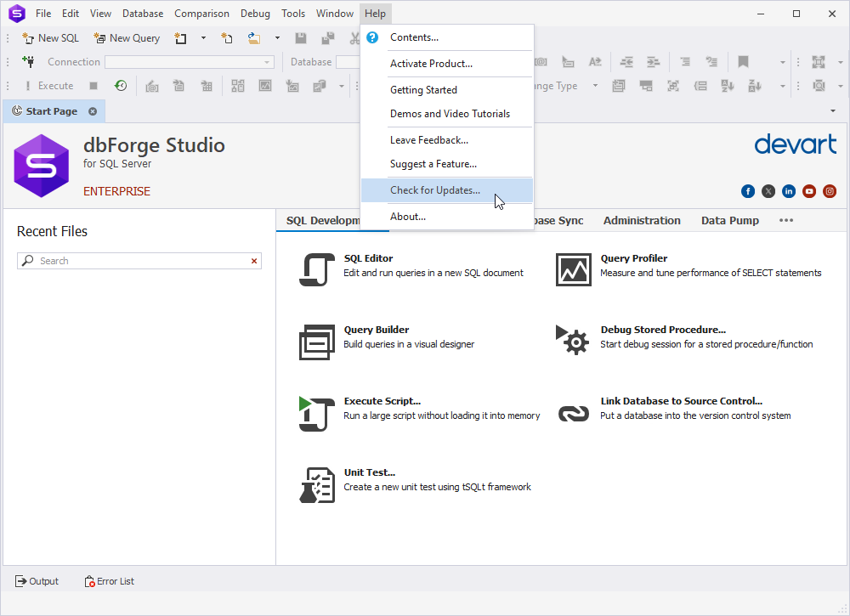Click the SQL Editor scroll icon

(316, 269)
